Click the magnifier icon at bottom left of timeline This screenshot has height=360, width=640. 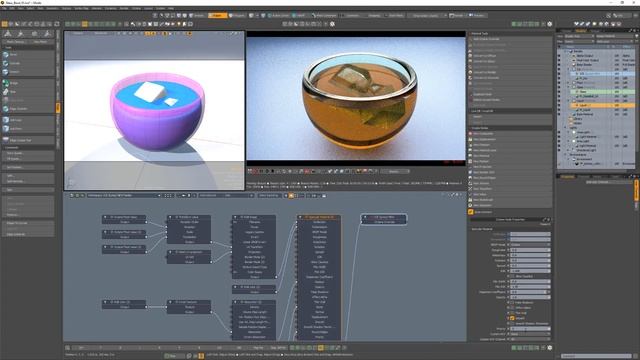[68, 348]
